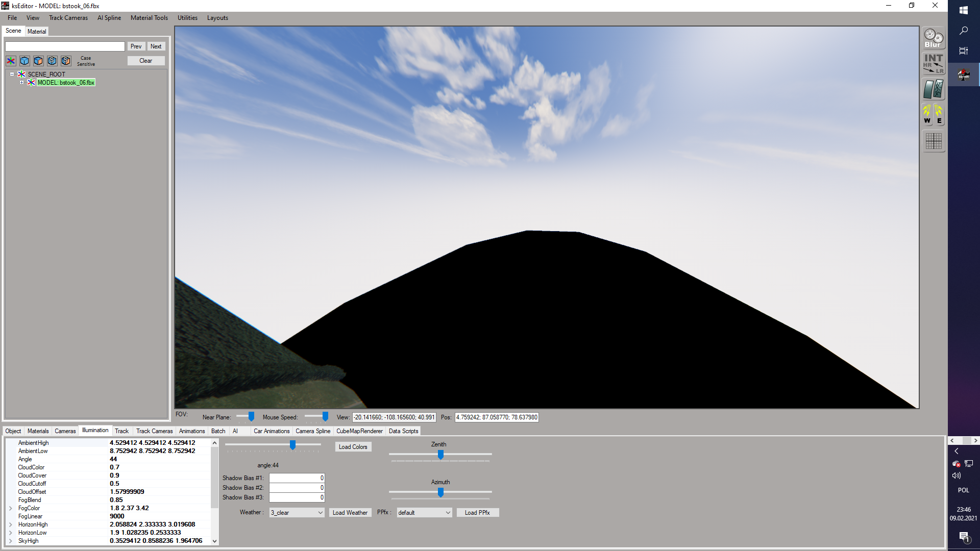
Task: Open the Weather dropdown showing 3_clear
Action: (x=297, y=512)
